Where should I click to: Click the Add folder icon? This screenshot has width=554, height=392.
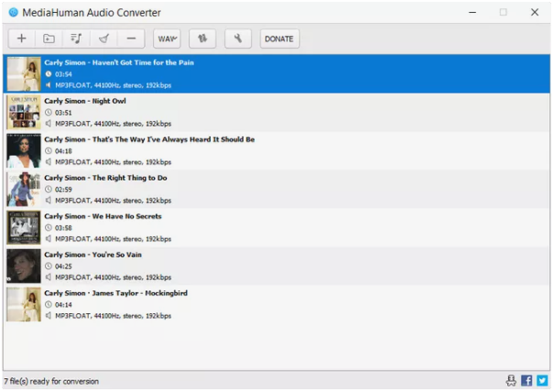[49, 38]
